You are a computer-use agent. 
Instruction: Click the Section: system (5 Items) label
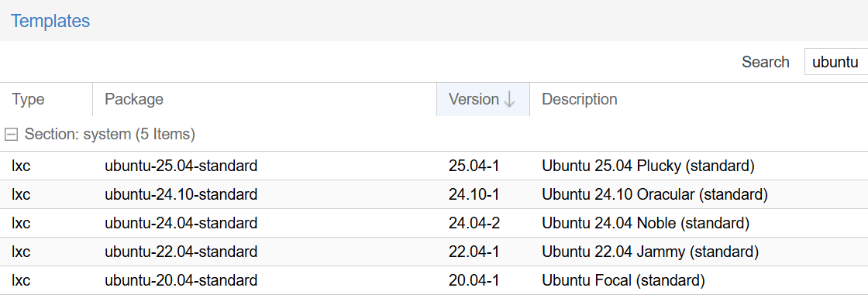coord(109,134)
